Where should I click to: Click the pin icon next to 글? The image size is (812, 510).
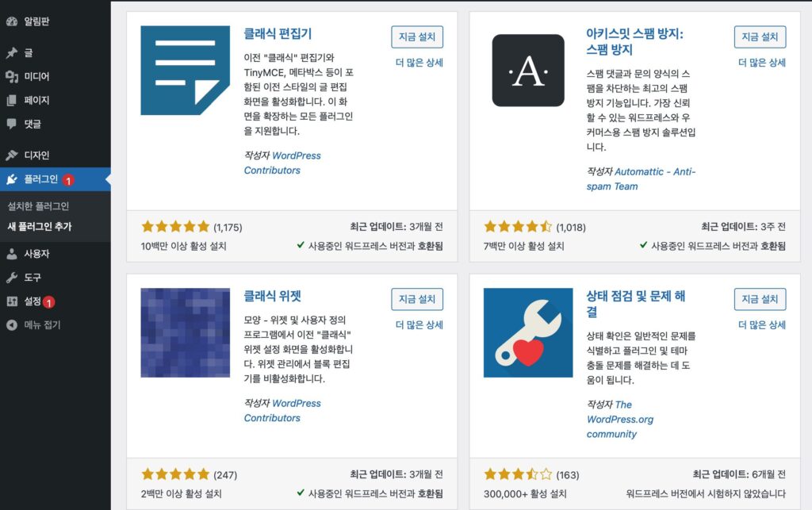point(11,53)
